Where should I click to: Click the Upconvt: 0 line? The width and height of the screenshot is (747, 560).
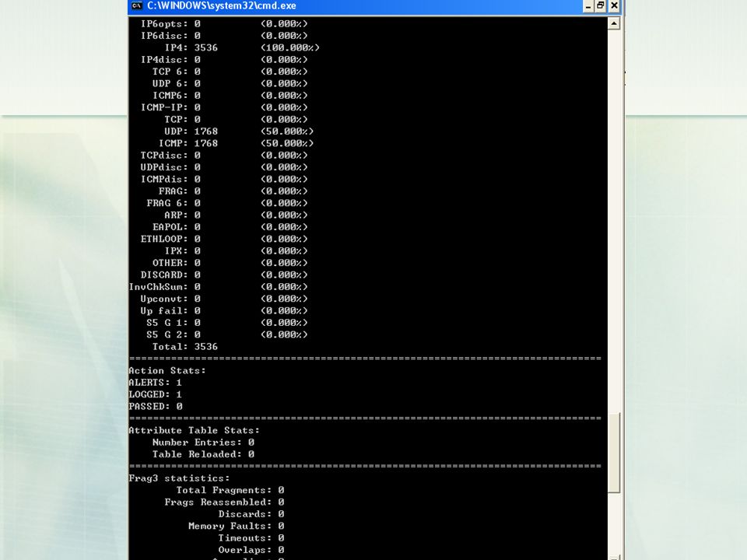click(224, 299)
